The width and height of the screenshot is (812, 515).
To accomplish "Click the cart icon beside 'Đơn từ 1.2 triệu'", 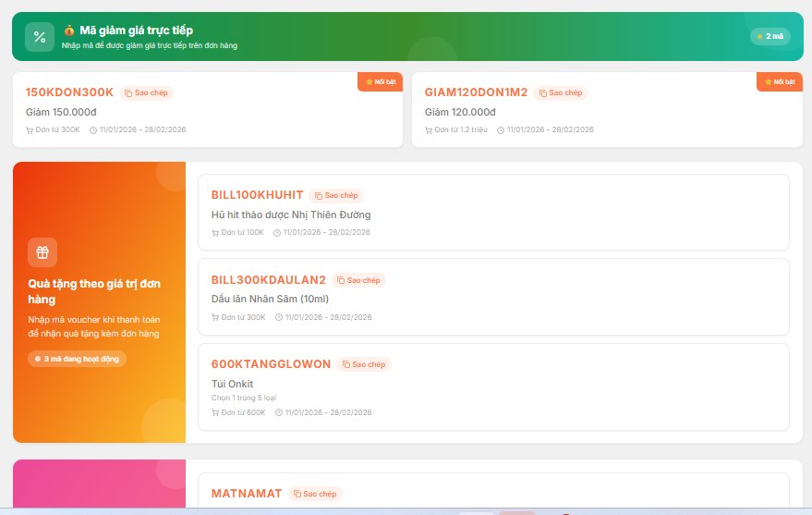I will pos(429,130).
